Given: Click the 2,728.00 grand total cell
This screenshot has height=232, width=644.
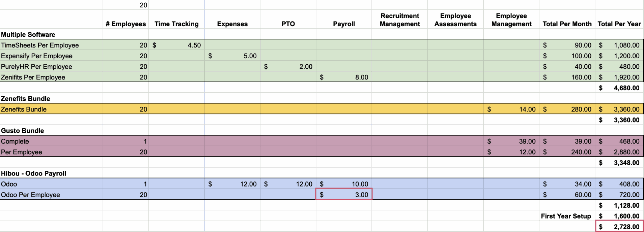Looking at the screenshot, I should pyautogui.click(x=619, y=226).
